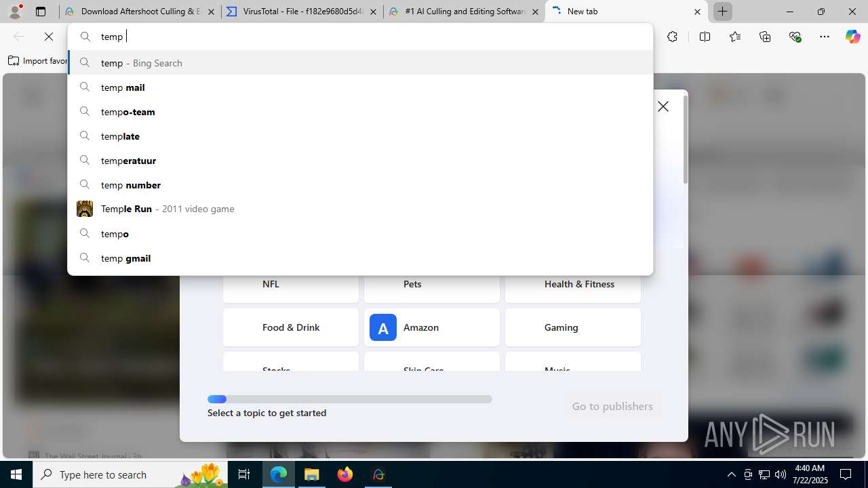868x488 pixels.
Task: Show hidden system tray icons
Action: click(x=731, y=474)
